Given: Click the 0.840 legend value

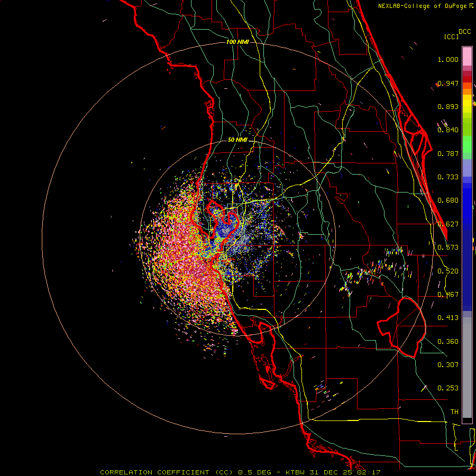Looking at the screenshot, I should pyautogui.click(x=448, y=130).
